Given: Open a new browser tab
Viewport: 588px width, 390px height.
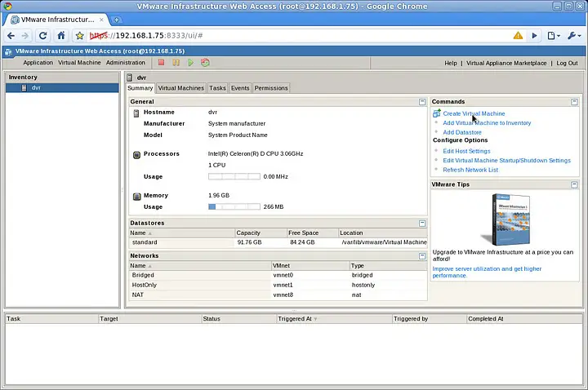Looking at the screenshot, I should (x=116, y=20).
